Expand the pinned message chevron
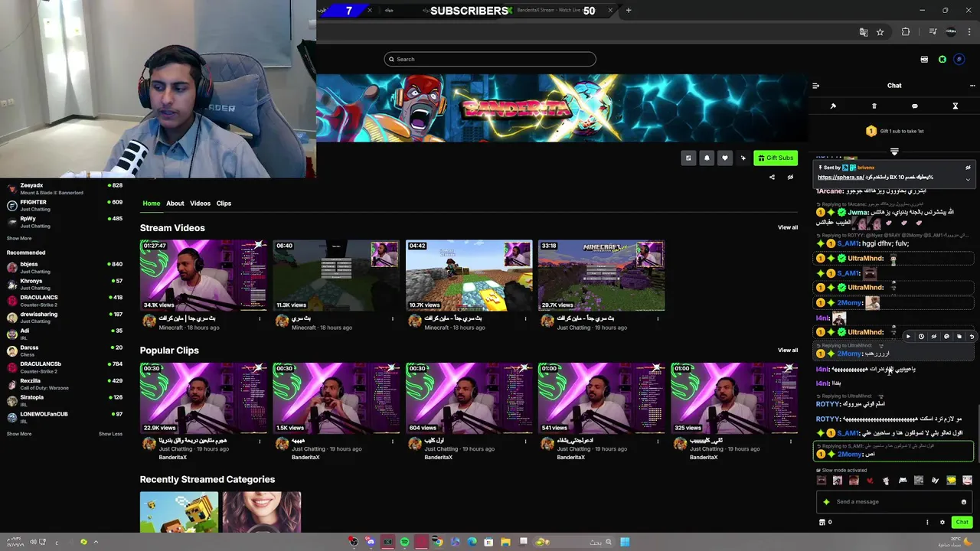The width and height of the screenshot is (980, 551). [x=968, y=180]
